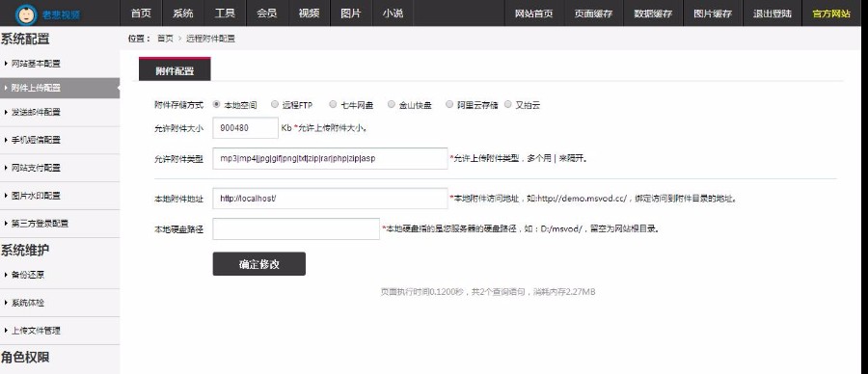Click the 本地附件地址 input field

tap(330, 198)
